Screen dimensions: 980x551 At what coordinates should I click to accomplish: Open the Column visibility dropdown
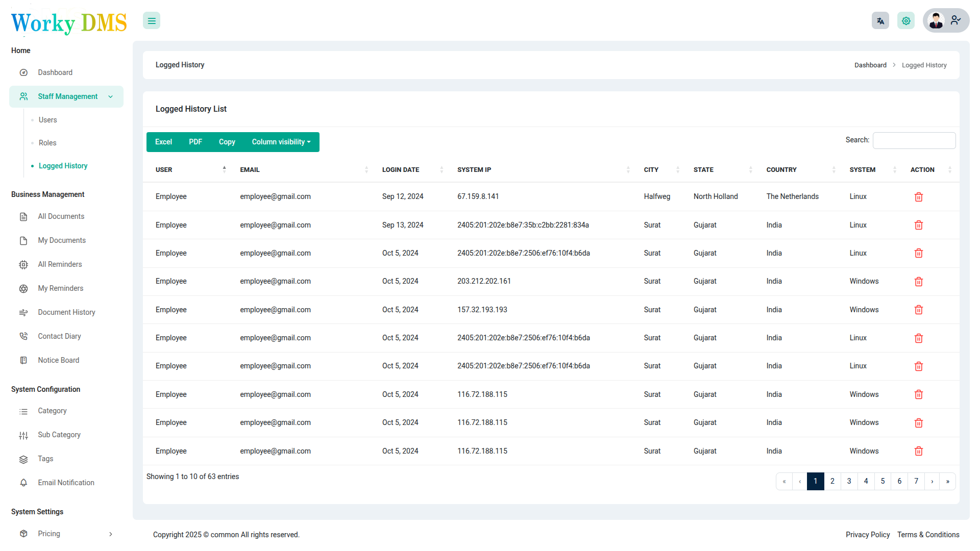point(281,142)
